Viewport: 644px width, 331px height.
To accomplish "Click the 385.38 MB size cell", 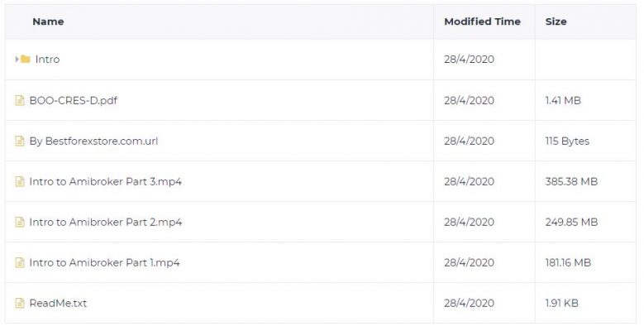I will point(571,181).
